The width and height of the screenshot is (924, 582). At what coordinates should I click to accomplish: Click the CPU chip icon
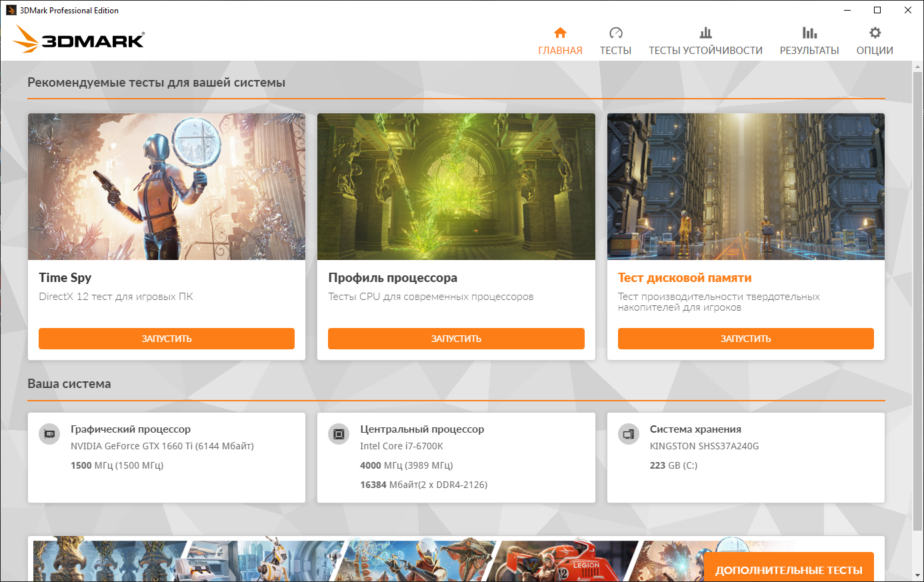339,434
